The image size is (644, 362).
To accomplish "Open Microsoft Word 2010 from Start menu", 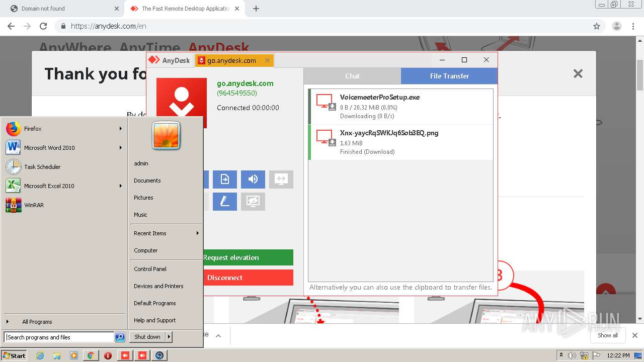I will [64, 148].
